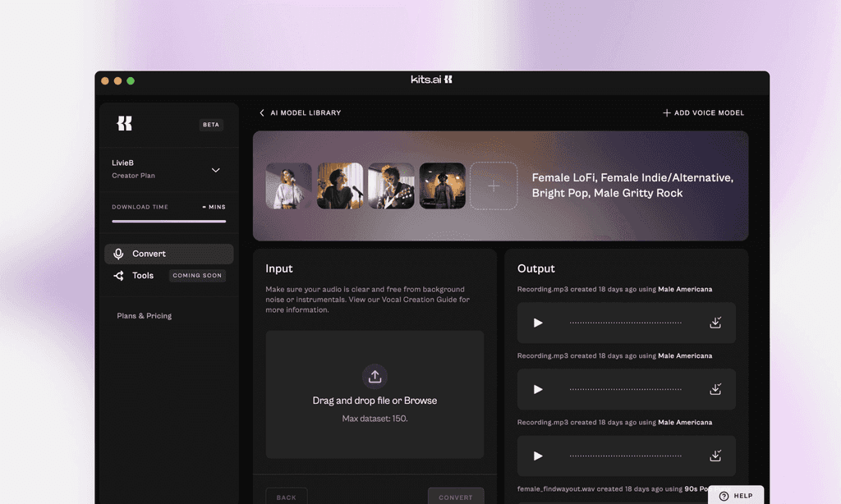Click the Kits.ai logo in the sidebar

pyautogui.click(x=125, y=123)
